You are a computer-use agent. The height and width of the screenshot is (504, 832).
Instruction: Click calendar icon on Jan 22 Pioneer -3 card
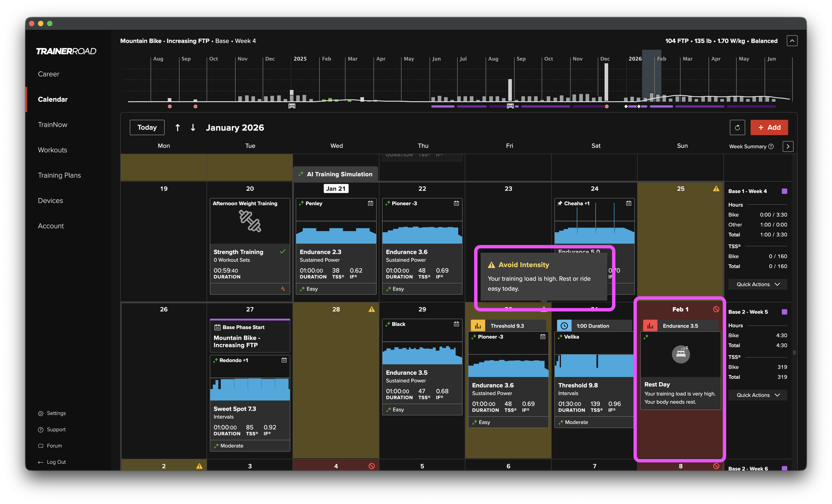click(456, 203)
